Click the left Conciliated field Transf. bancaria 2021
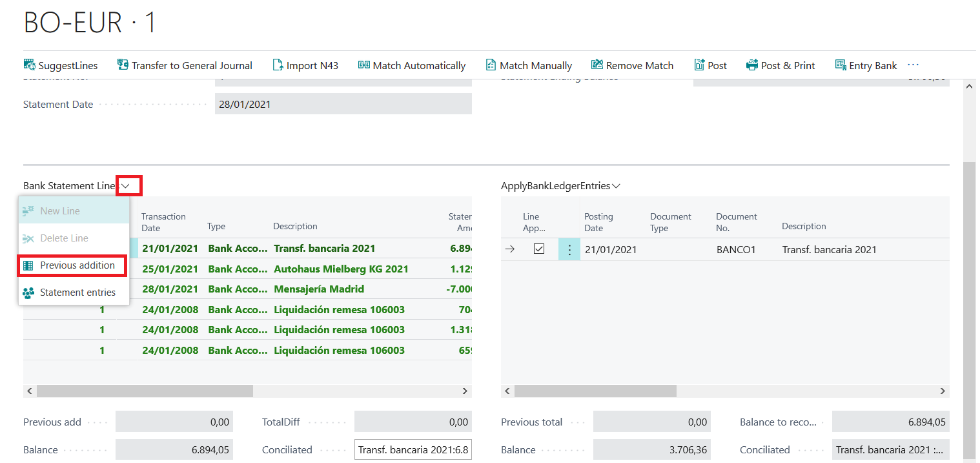The image size is (980, 463). pos(413,449)
